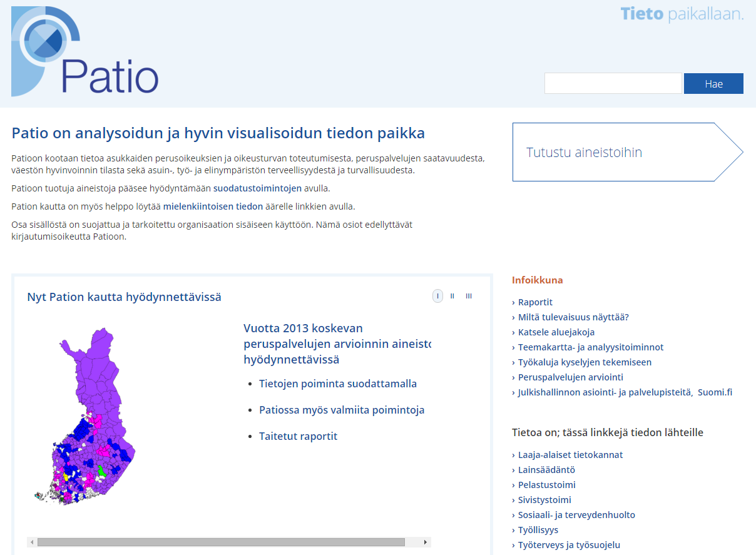
Task: Select slide I in the carousel pager
Action: pyautogui.click(x=437, y=296)
